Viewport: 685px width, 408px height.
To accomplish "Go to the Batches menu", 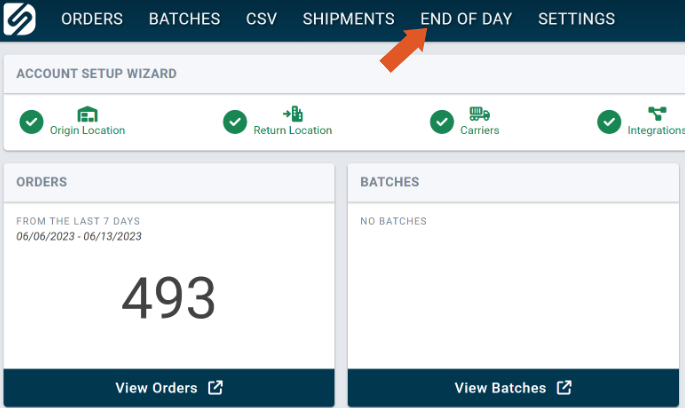I will click(x=184, y=19).
